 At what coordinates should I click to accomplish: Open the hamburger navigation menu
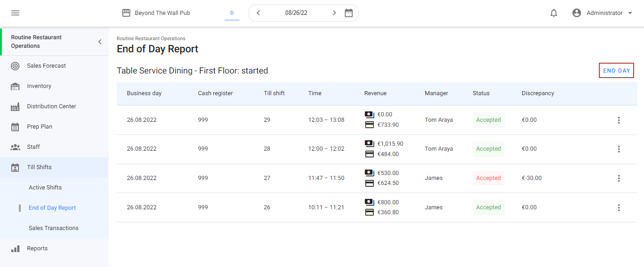click(15, 13)
